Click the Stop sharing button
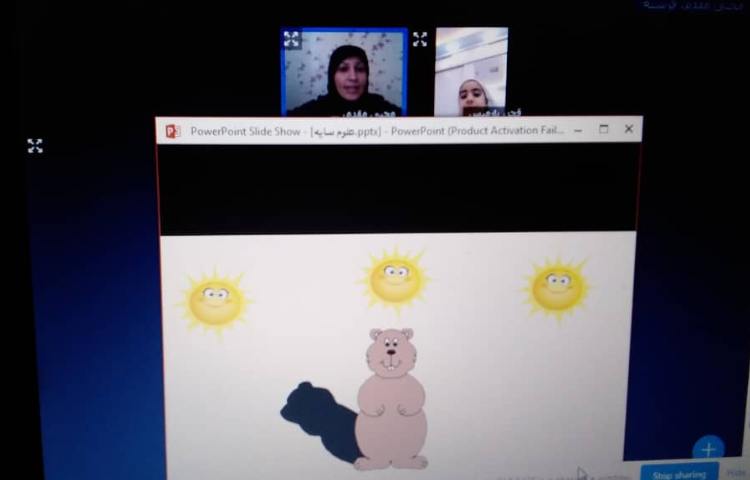Screen dimensions: 750x480 click(679, 473)
